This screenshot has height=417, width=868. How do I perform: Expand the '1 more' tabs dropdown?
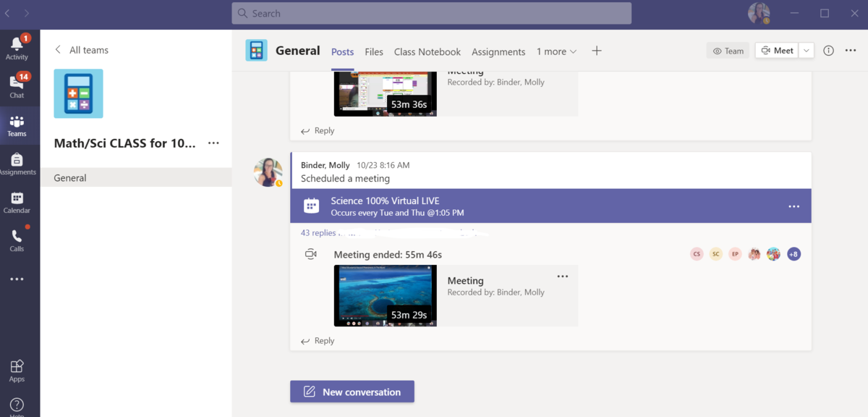(556, 51)
